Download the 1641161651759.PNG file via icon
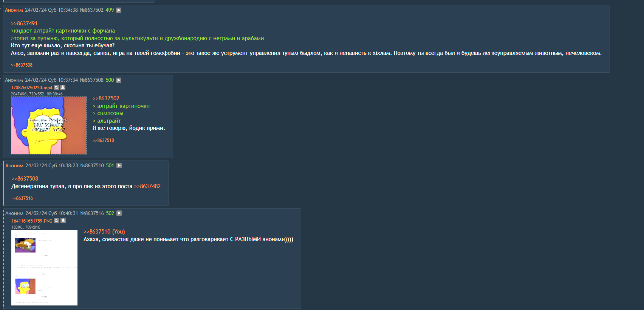 tap(63, 221)
